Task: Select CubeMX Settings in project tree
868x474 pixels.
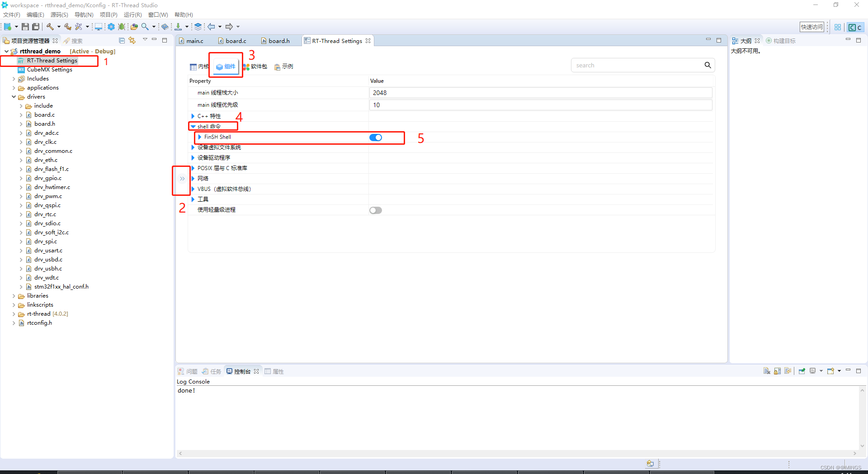Action: 45,70
